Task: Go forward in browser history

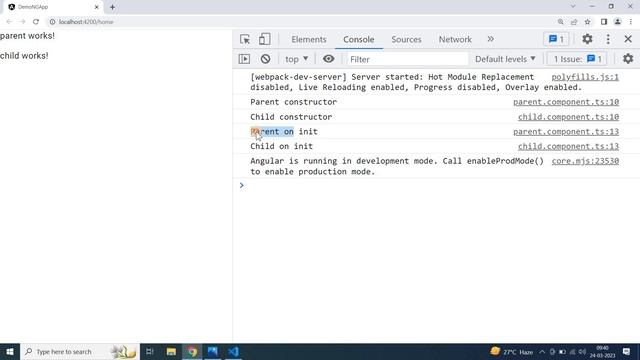Action: (22, 22)
